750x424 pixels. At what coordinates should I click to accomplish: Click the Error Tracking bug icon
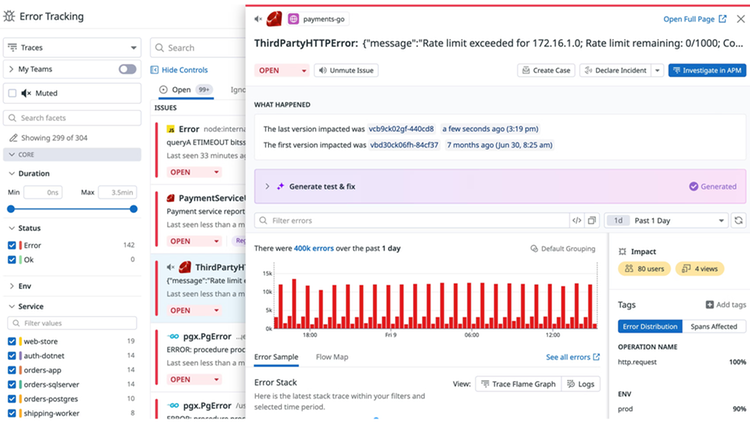tap(9, 16)
